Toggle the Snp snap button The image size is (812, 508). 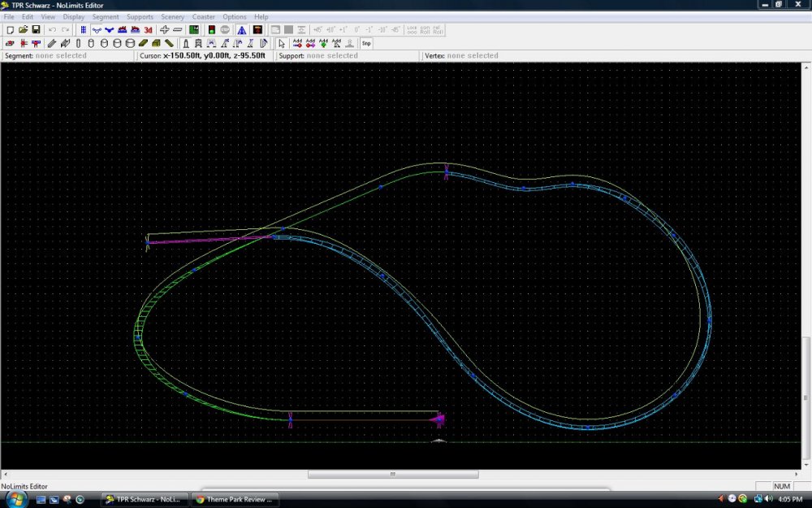(366, 43)
